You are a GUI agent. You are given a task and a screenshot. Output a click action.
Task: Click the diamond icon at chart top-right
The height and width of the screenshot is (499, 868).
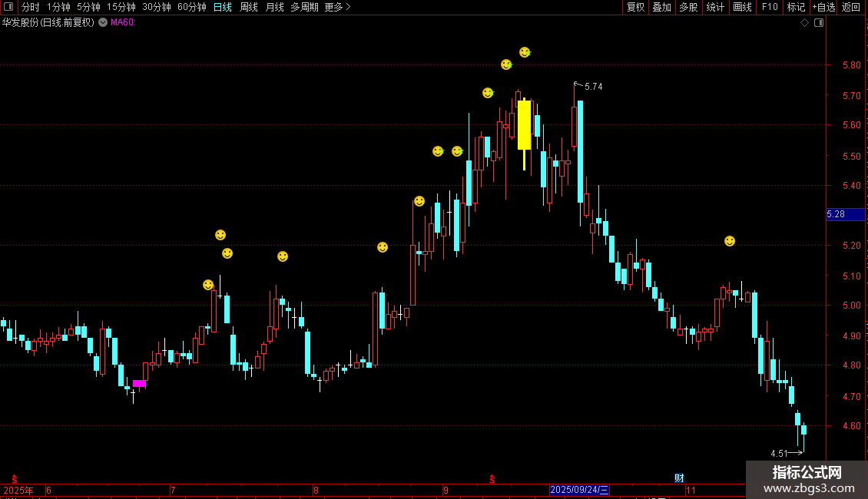point(804,23)
